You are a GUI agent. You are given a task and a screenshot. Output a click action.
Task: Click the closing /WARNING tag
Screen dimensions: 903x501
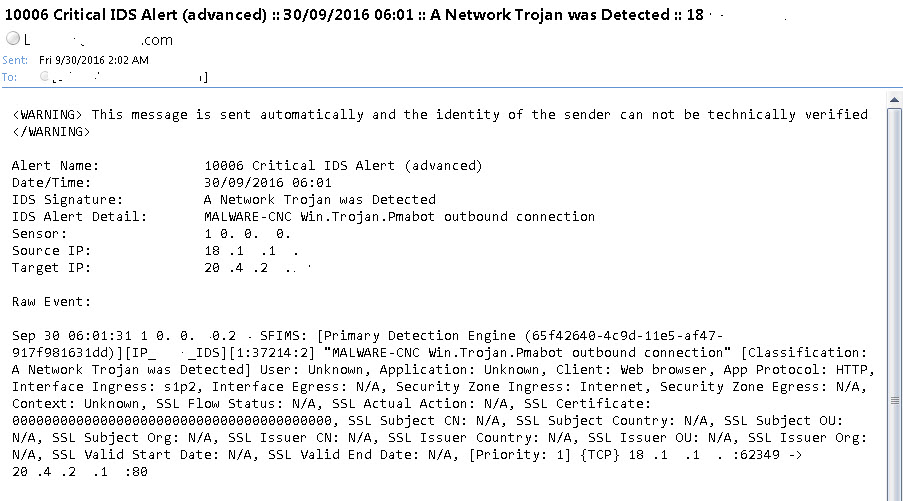[x=50, y=131]
